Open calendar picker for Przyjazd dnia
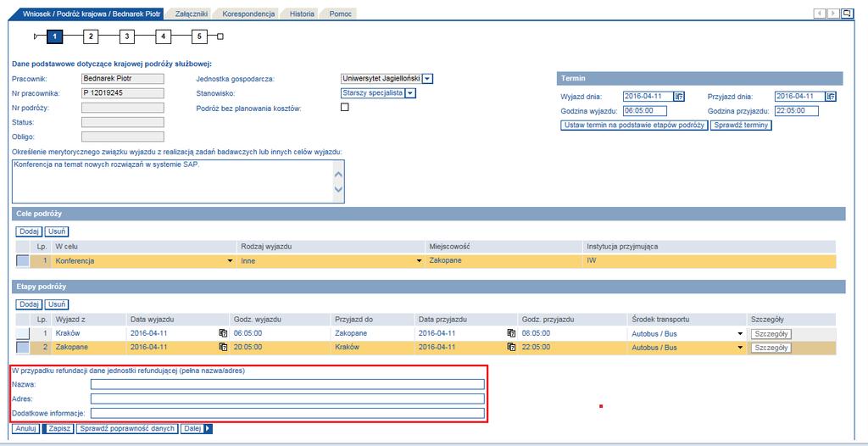Viewport: 868px width, 446px height. [x=831, y=97]
